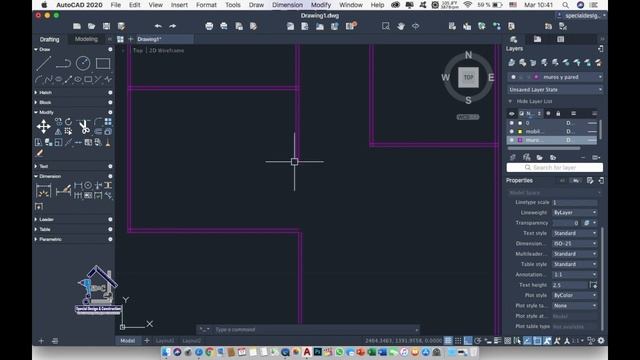Viewport: 640px width, 360px height.
Task: Select the Rotate tool
Action: pos(68,122)
